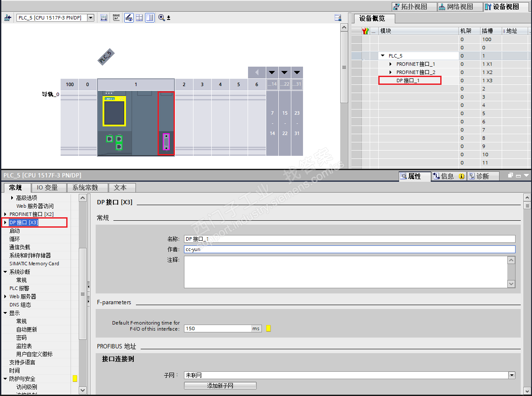Open the zoom level dropdown arrow
The height and width of the screenshot is (396, 532).
point(168,18)
